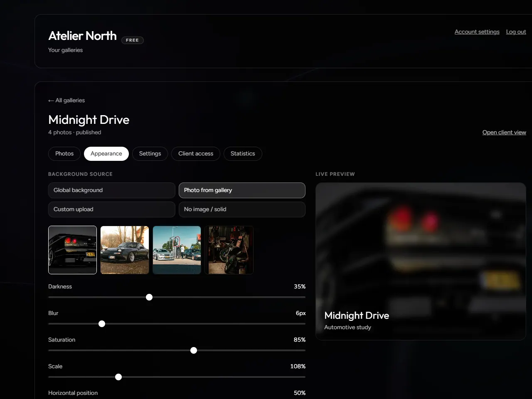
Task: Select No image / solid option
Action: click(x=242, y=209)
